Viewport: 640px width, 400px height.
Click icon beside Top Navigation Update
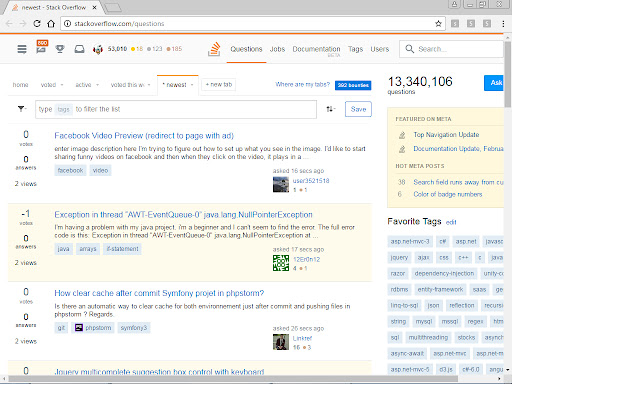pos(402,135)
